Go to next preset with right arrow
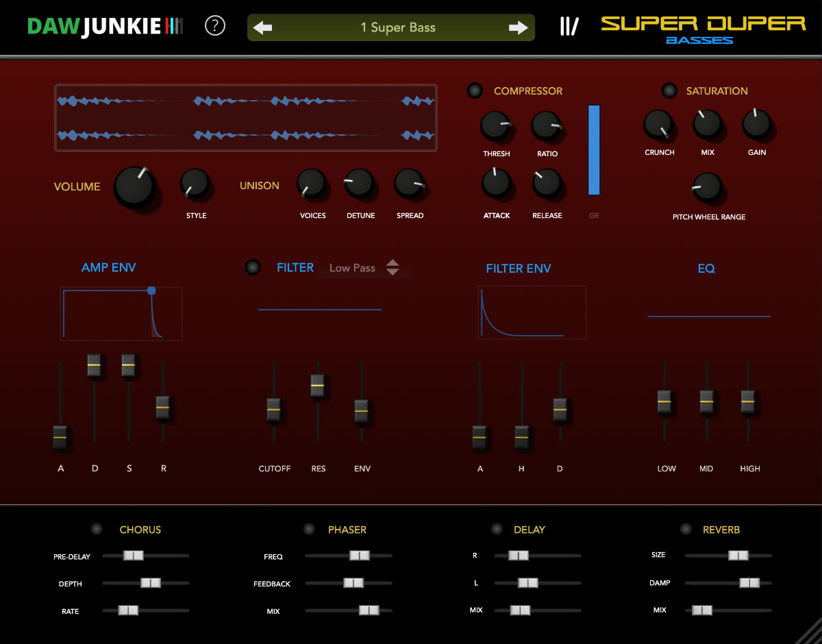The image size is (822, 644). pyautogui.click(x=519, y=27)
